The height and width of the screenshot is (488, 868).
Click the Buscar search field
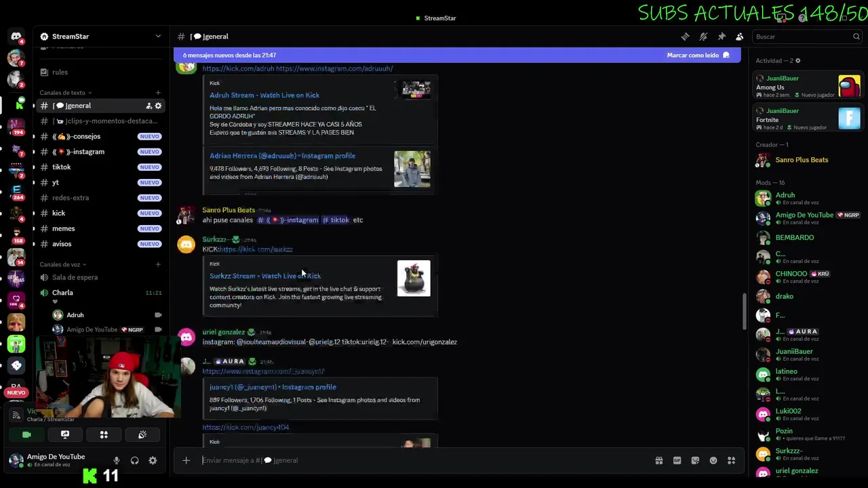pos(807,37)
